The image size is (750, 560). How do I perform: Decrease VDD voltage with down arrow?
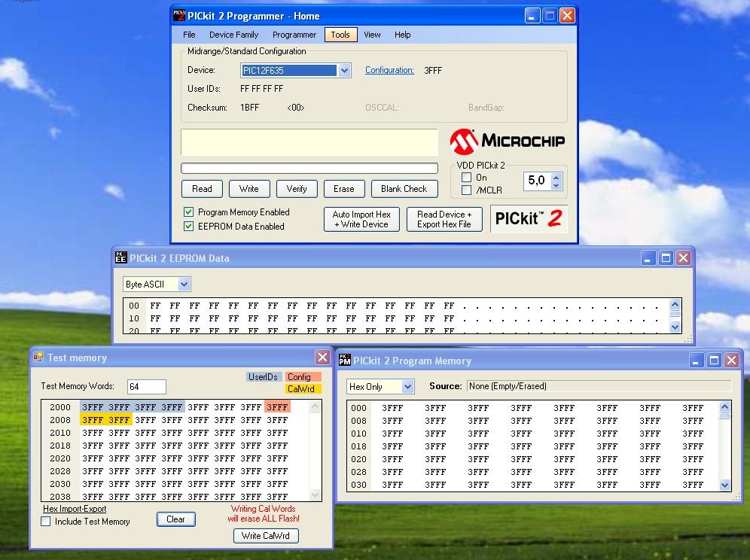556,186
